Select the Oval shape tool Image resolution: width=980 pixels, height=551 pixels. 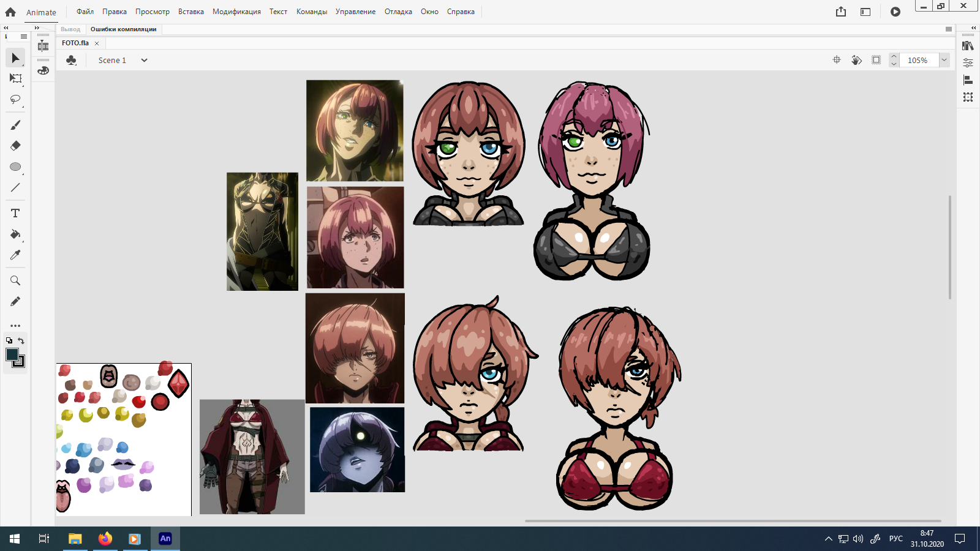point(15,167)
